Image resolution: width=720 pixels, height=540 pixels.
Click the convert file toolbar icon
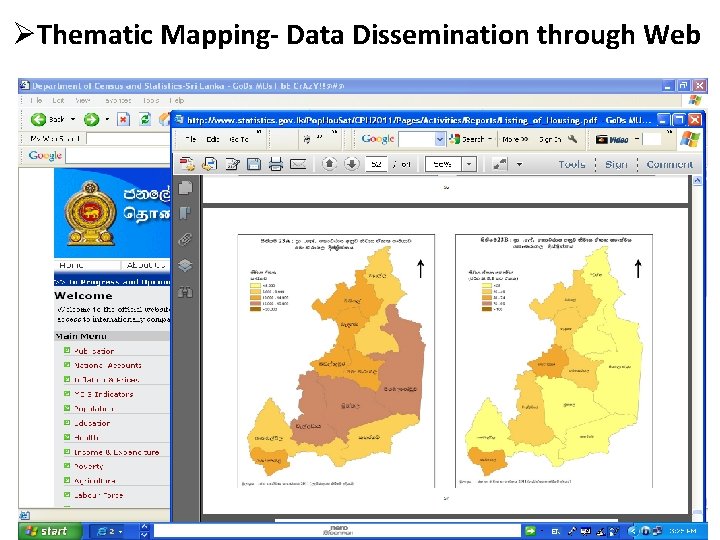tap(209, 164)
